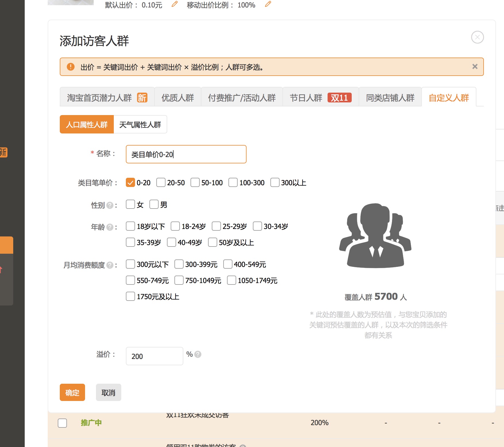Close the 添加访客人群 dialog

click(477, 37)
